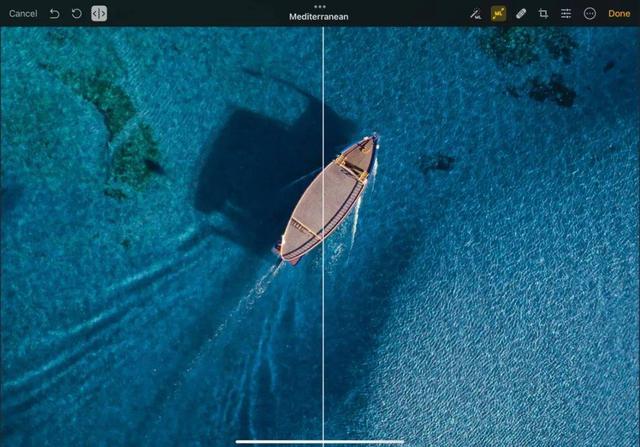The height and width of the screenshot is (447, 640).
Task: Click the Mediterranean document title
Action: (319, 17)
